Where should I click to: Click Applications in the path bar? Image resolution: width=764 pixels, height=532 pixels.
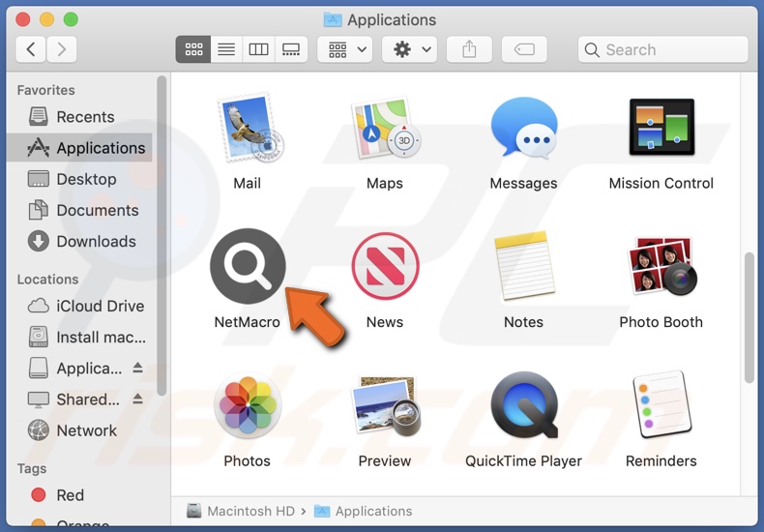click(364, 511)
